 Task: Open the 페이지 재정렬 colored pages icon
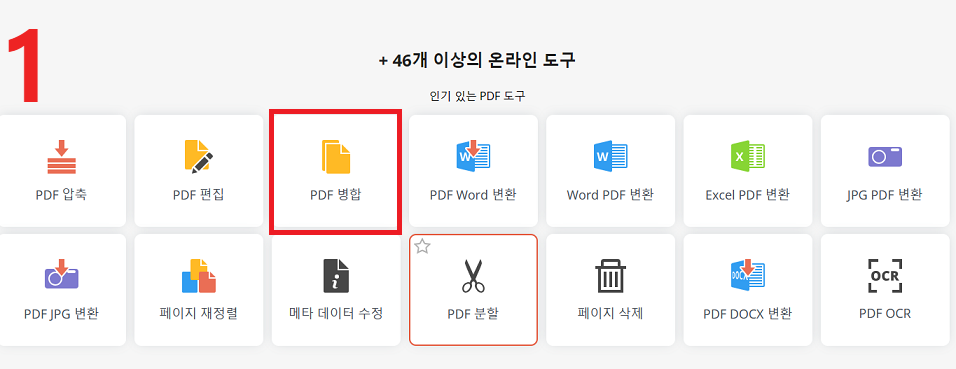click(x=199, y=276)
